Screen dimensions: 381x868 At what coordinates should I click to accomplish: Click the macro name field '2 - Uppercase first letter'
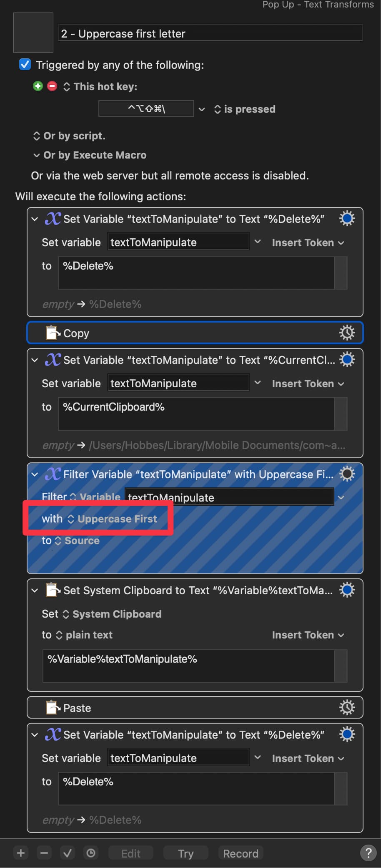211,33
